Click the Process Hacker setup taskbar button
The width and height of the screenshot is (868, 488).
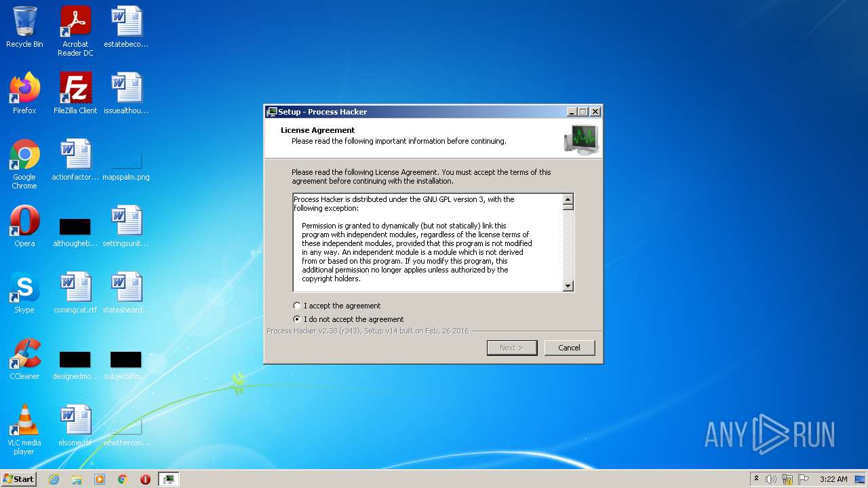click(x=169, y=479)
